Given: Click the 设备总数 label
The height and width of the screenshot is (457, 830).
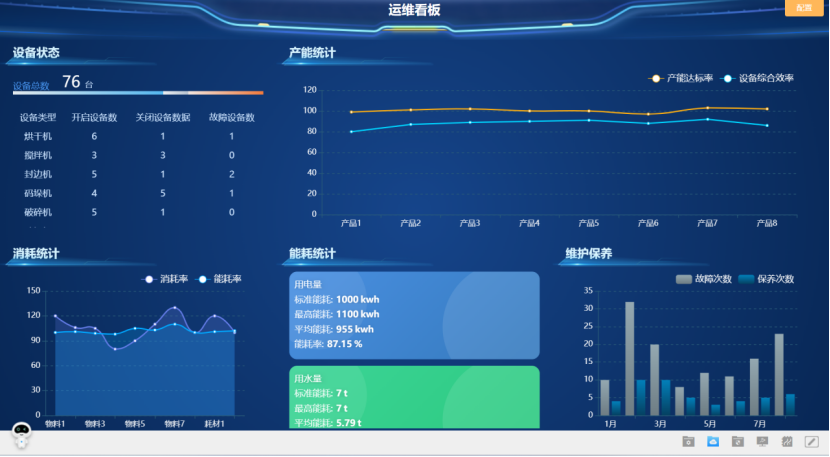Looking at the screenshot, I should 31,86.
